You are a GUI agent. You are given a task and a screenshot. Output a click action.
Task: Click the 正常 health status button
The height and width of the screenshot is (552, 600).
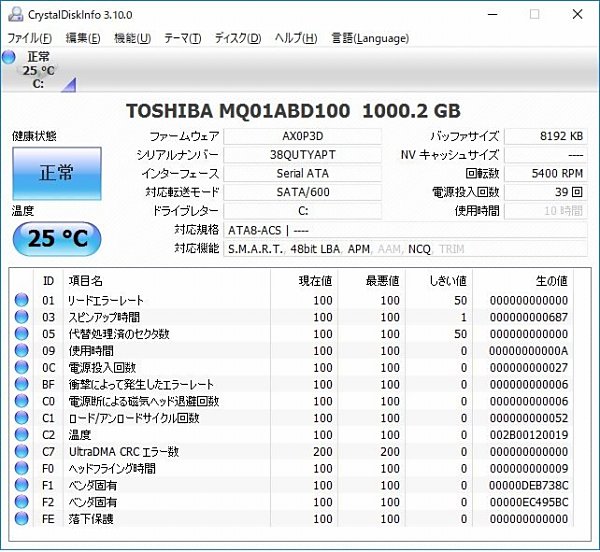pos(57,173)
